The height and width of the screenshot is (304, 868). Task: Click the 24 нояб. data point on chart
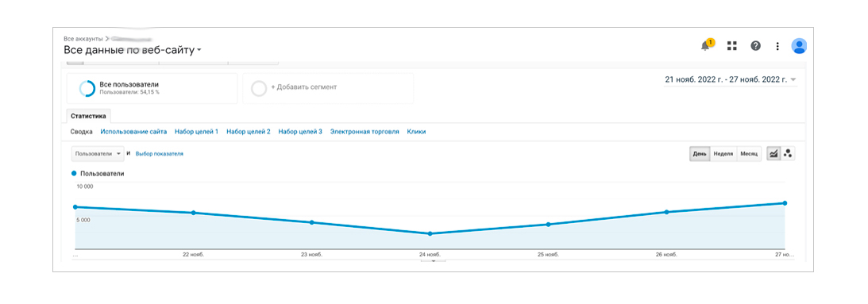click(x=430, y=233)
